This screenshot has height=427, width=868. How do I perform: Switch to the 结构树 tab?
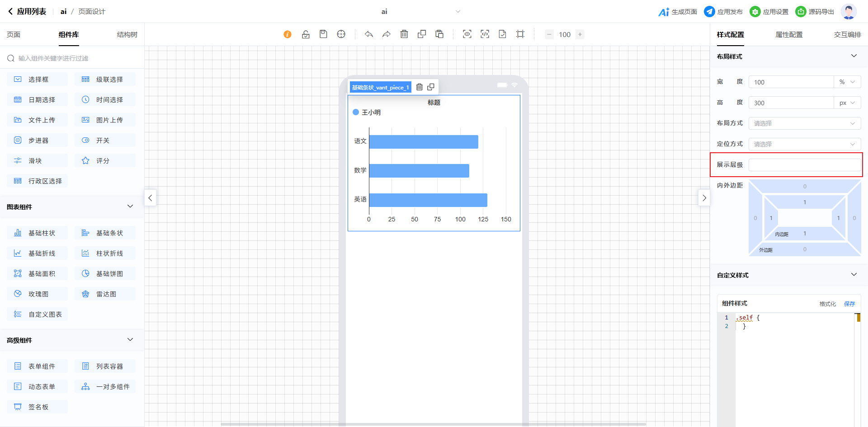pyautogui.click(x=127, y=35)
